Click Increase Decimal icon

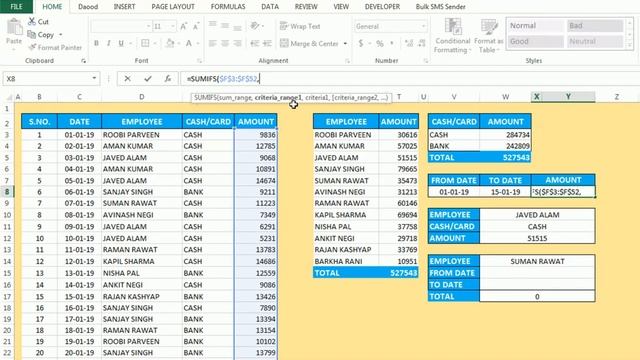[409, 43]
